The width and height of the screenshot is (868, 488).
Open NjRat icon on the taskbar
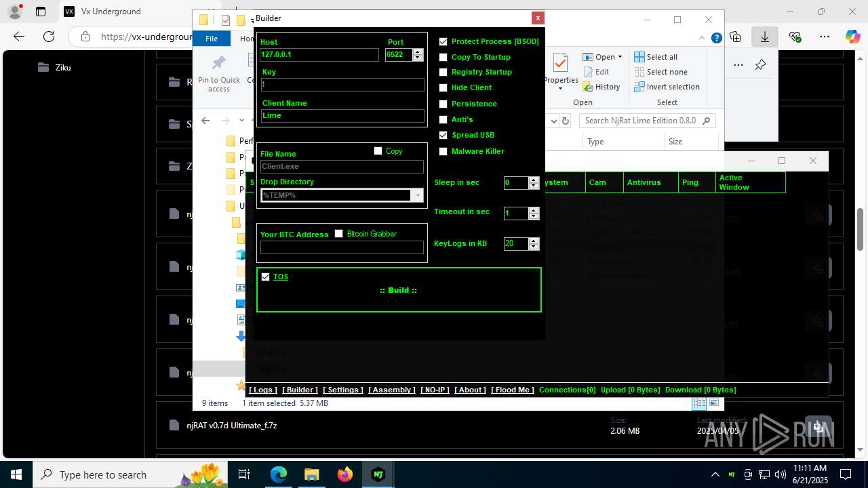(378, 474)
